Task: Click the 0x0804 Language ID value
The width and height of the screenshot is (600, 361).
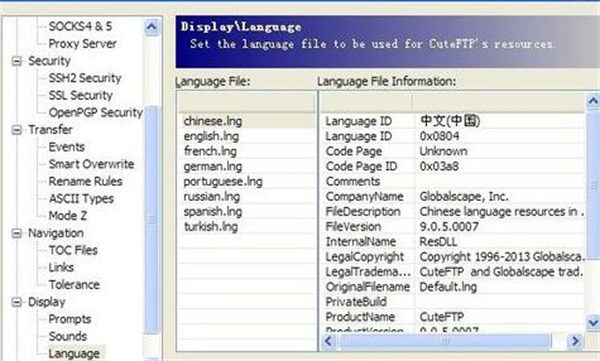Action: pos(439,136)
